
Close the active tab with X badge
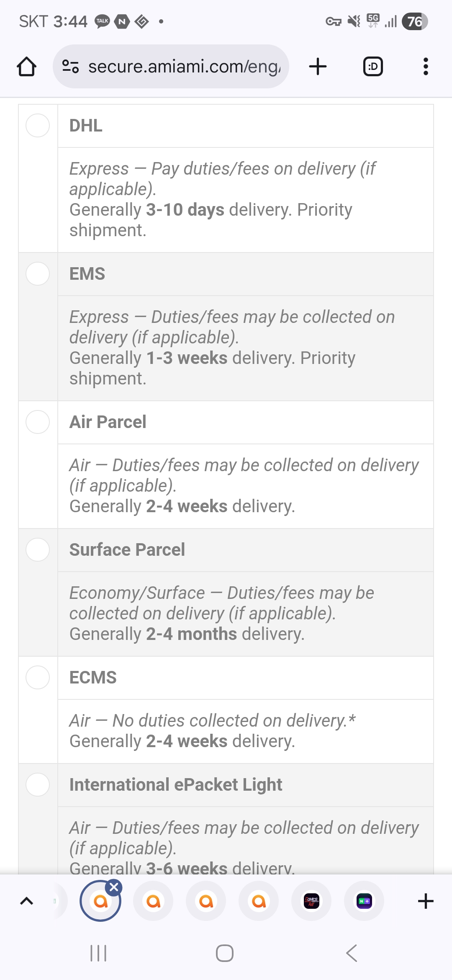click(114, 887)
